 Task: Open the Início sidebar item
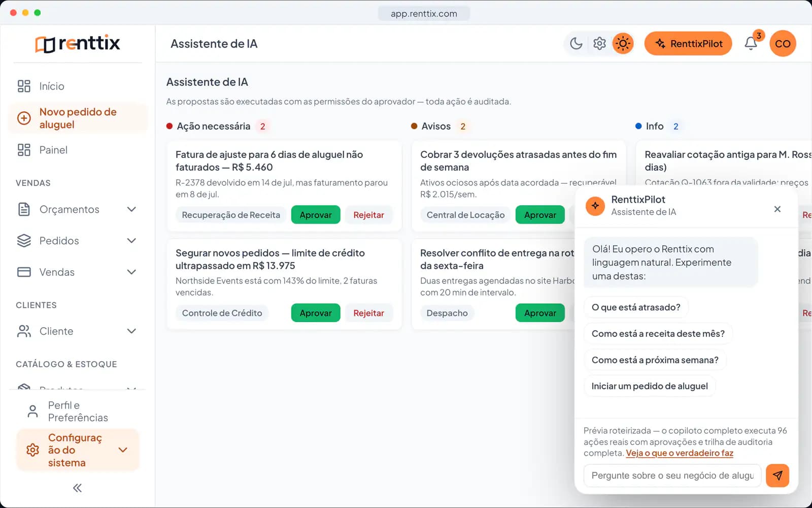click(x=78, y=86)
